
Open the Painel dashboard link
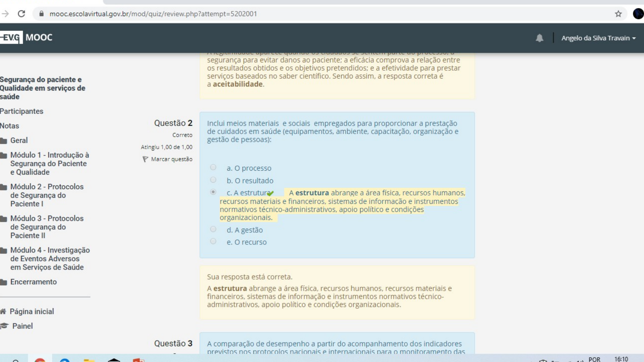(22, 326)
